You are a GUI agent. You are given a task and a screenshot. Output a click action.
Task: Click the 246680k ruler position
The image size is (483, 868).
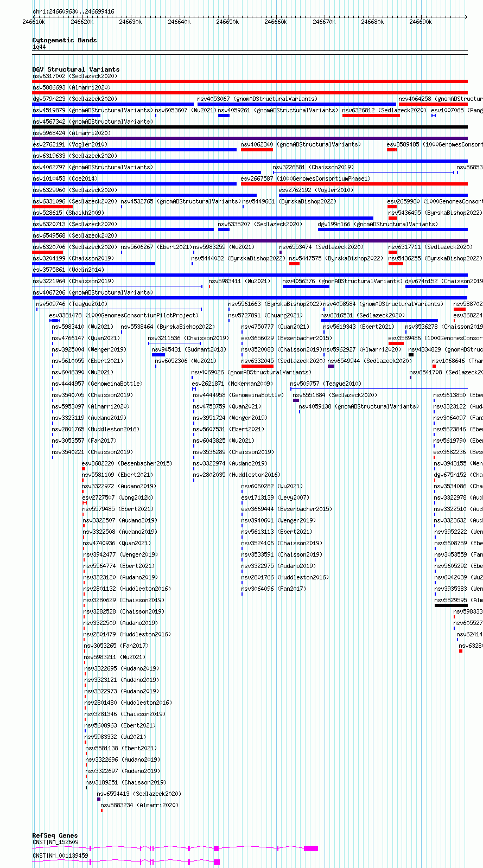[x=372, y=22]
